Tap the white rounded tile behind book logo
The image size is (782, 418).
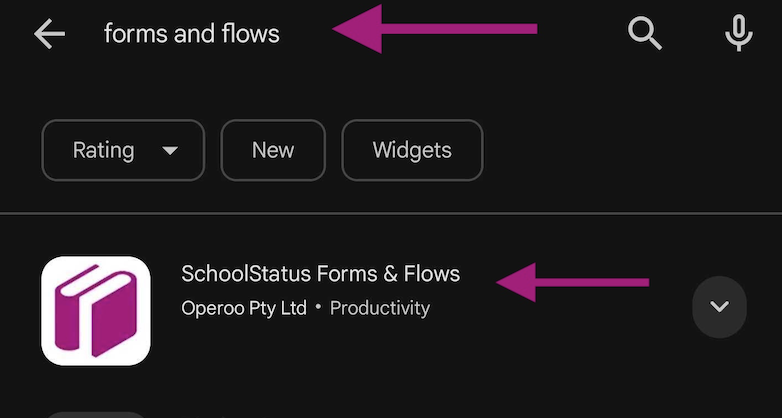coord(96,311)
